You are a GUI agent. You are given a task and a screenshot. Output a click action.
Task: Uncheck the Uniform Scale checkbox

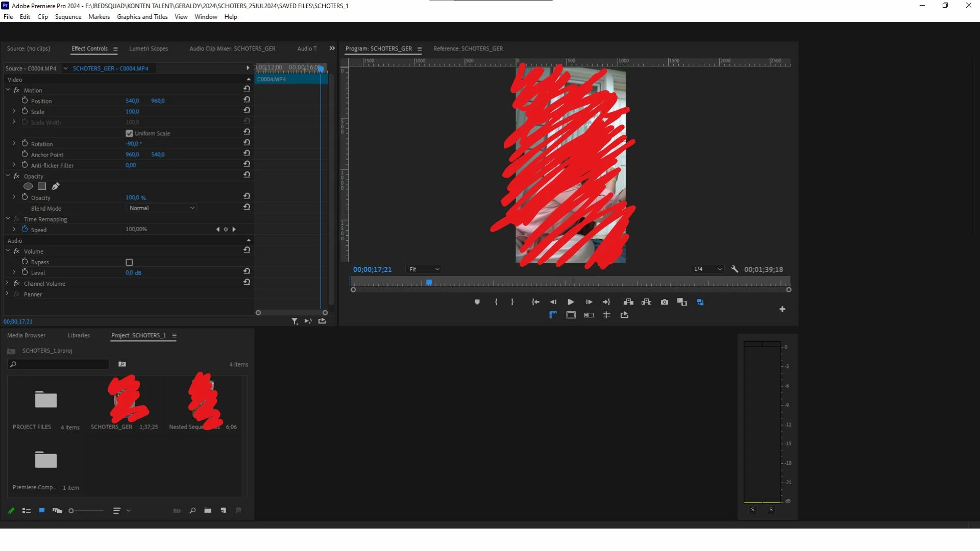pos(129,133)
